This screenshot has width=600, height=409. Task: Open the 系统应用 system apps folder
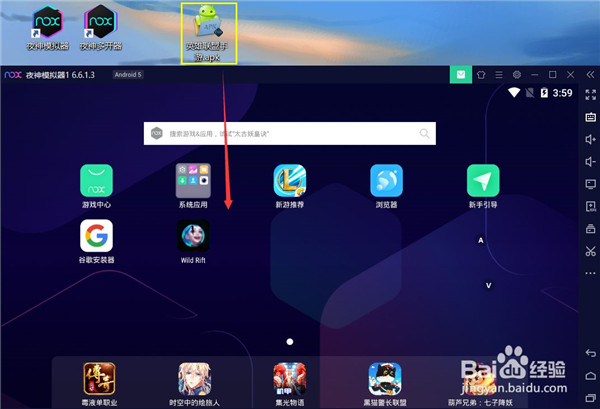192,181
